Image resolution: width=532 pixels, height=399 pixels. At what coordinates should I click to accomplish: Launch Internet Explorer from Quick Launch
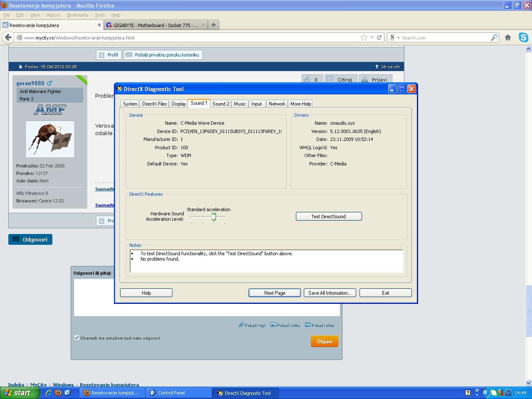(49, 392)
